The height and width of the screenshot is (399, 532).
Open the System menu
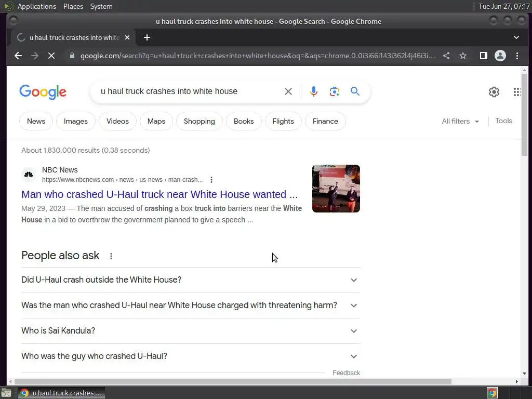tap(101, 6)
